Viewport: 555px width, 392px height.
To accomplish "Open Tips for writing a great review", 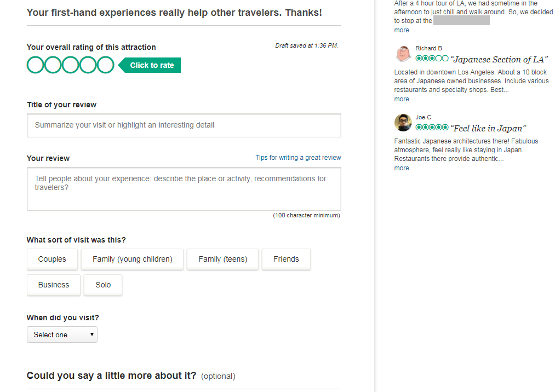I will (298, 158).
